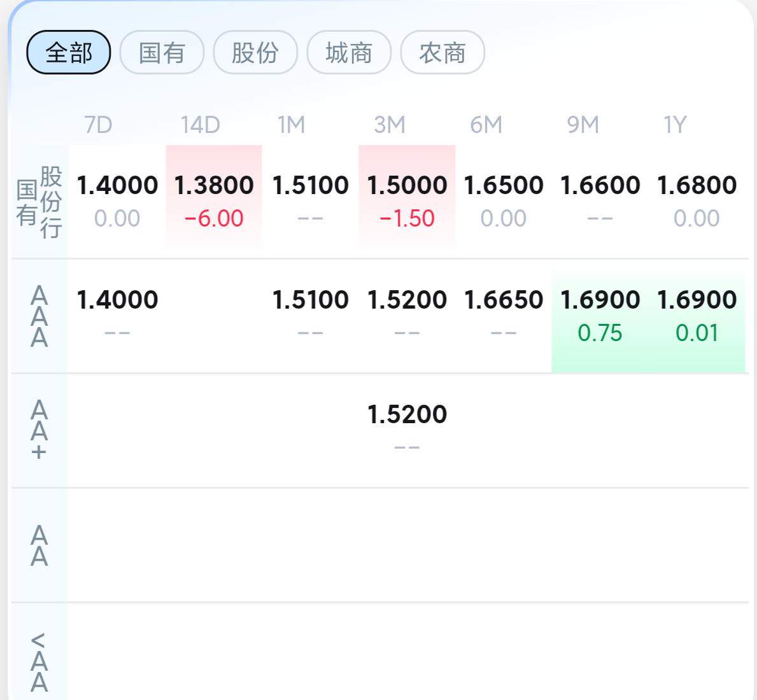This screenshot has height=700, width=757.
Task: Choose the 农商 filter tab
Action: point(442,52)
